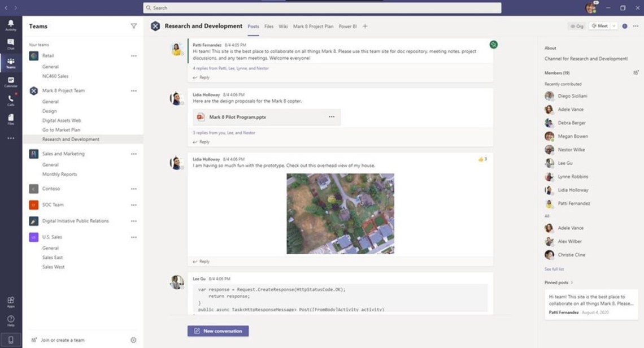
Task: Add a new tab with plus icon
Action: 365,27
